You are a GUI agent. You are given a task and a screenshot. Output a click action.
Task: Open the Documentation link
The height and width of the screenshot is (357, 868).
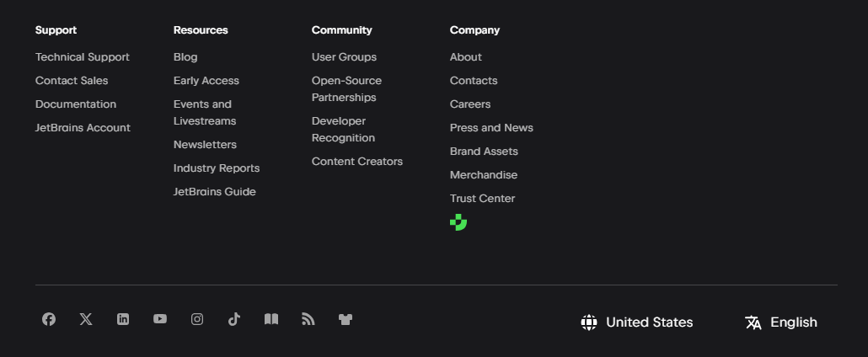coord(76,104)
